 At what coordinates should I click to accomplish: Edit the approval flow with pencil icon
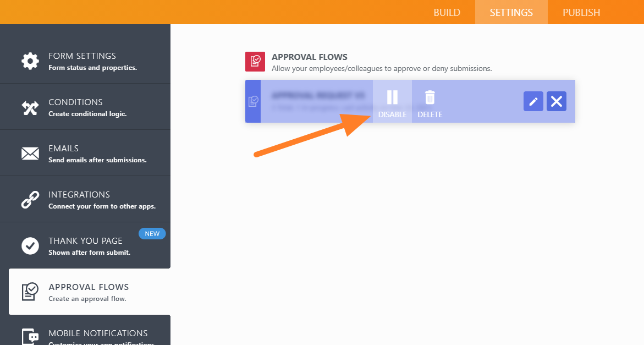coord(533,101)
